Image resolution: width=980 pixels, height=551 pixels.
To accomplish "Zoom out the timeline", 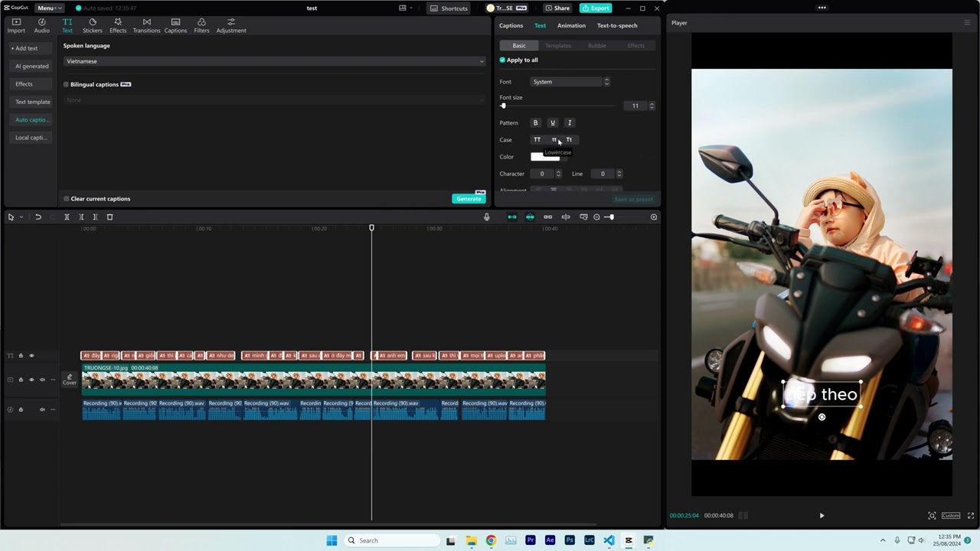I will [597, 217].
